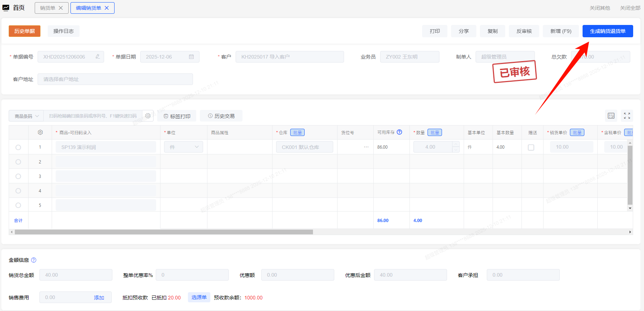This screenshot has height=311, width=644.
Task: Click the ellipsis icon in 货位号 column
Action: [366, 147]
